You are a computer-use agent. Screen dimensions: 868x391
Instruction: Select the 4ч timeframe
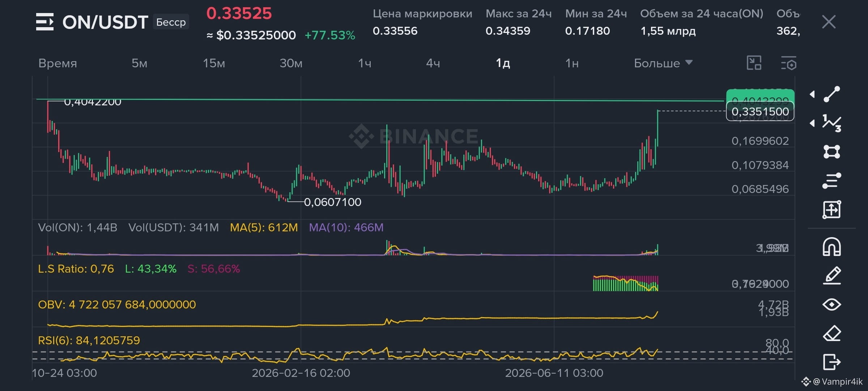click(433, 63)
